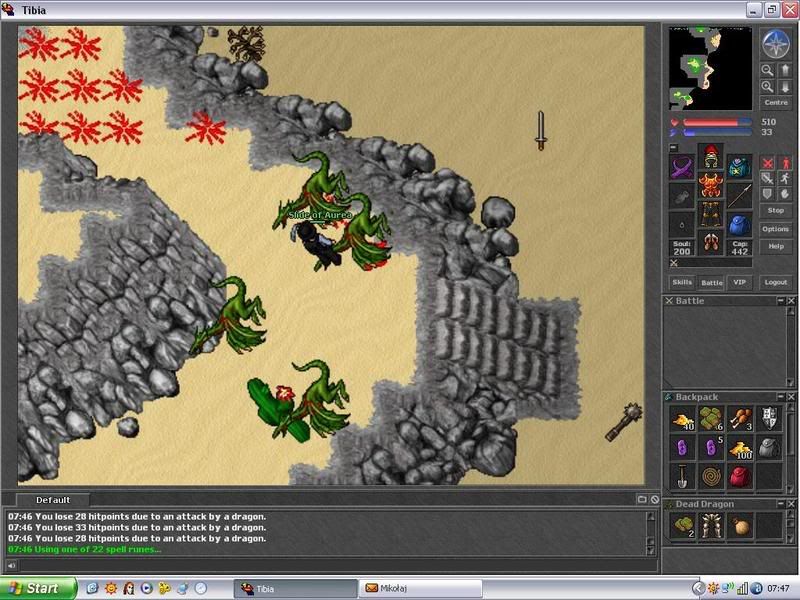The width and height of the screenshot is (800, 600).
Task: Take the plate legs from Dead Dragon
Action: [x=711, y=527]
